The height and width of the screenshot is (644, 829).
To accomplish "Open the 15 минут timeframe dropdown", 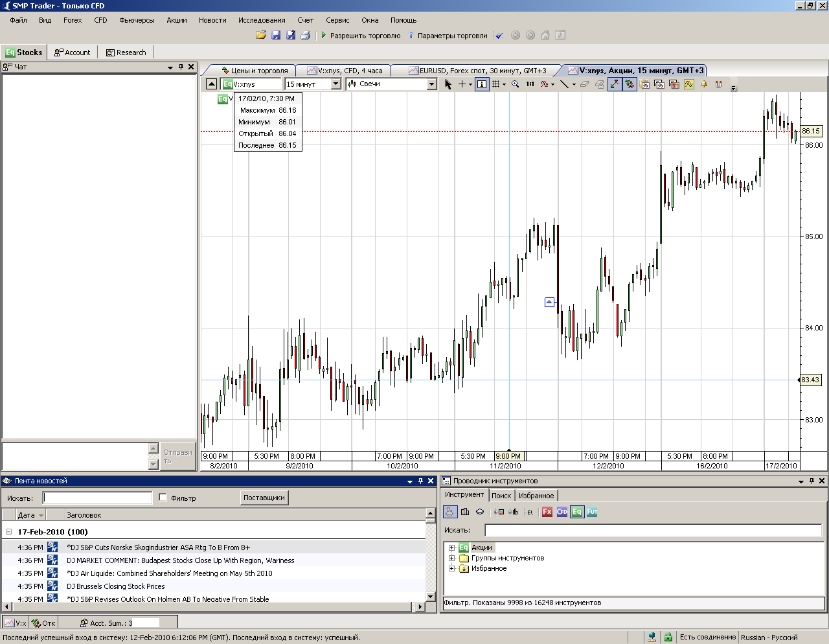I will (x=335, y=84).
